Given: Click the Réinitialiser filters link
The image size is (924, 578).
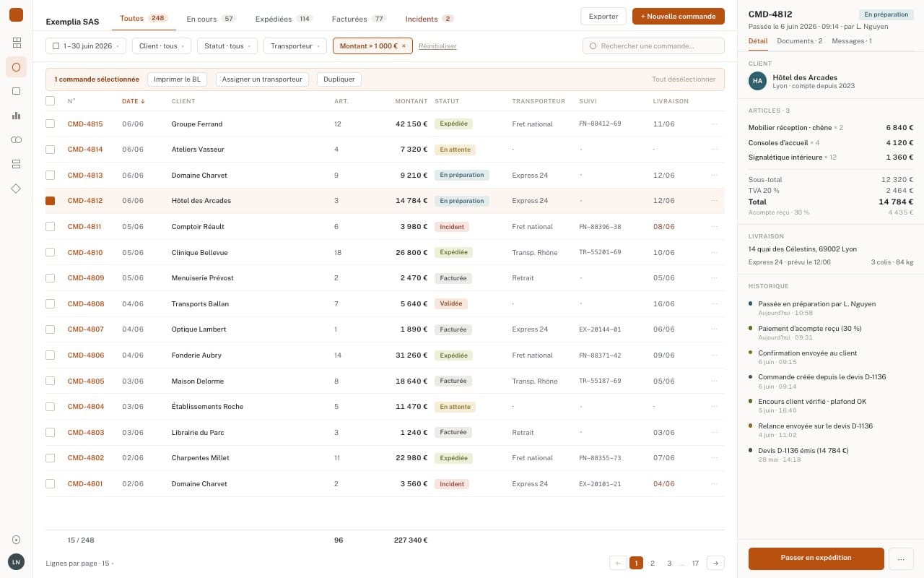Looking at the screenshot, I should pyautogui.click(x=437, y=46).
